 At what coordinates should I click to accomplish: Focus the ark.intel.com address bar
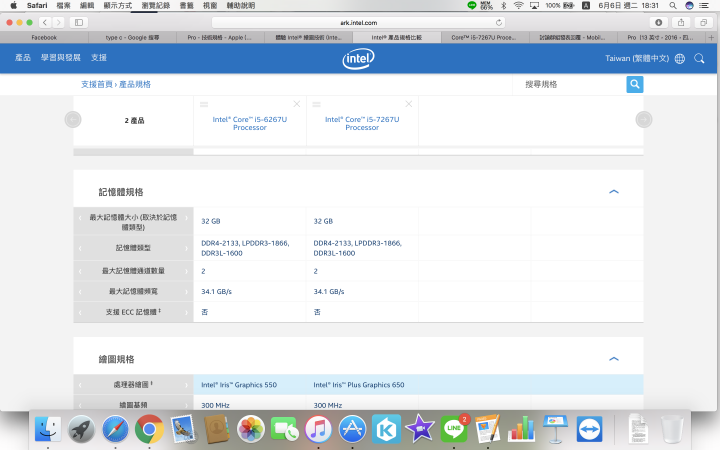point(358,22)
